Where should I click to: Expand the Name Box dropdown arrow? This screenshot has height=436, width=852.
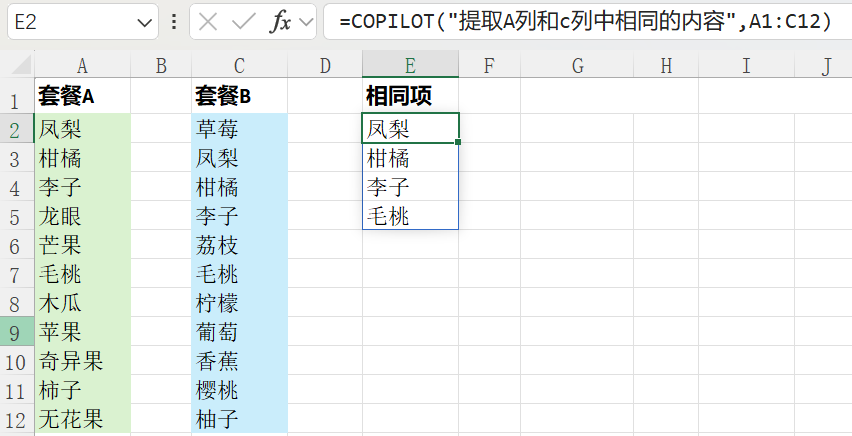[145, 21]
